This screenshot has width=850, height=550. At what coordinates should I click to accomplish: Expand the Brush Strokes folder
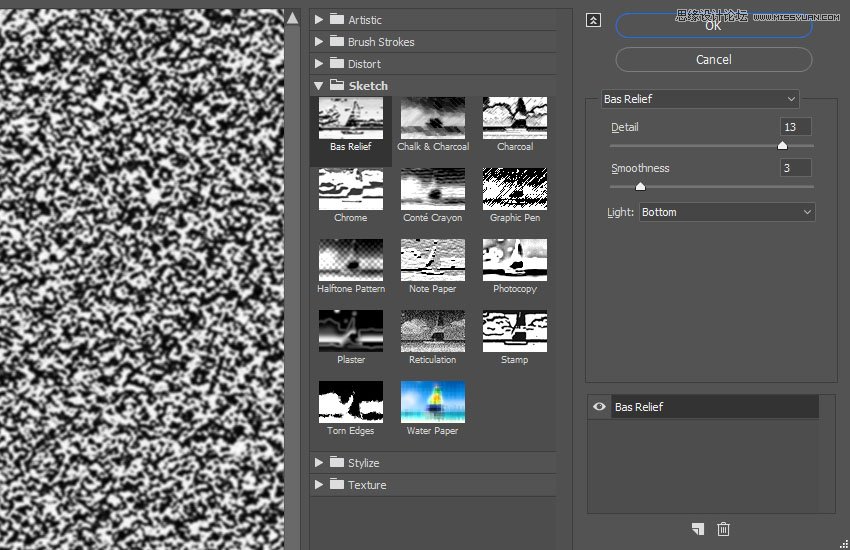click(x=319, y=41)
